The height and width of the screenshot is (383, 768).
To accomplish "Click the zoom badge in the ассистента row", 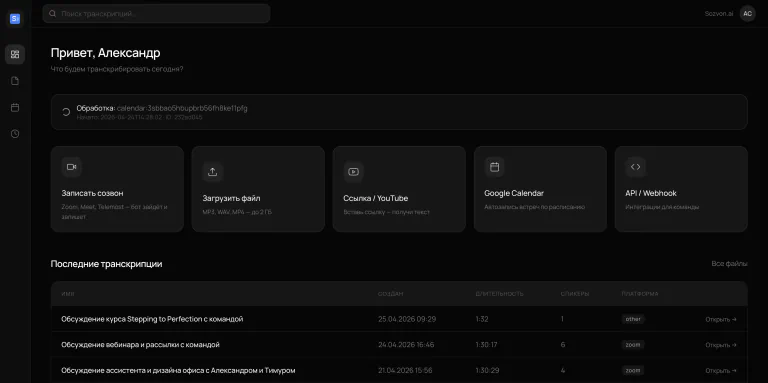I will pos(633,371).
